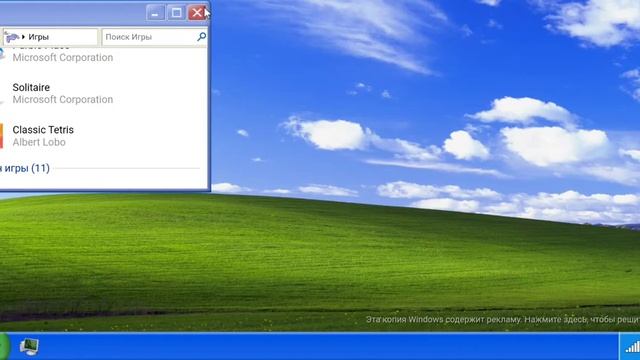Click the network signal tray icon
The image size is (640, 360).
pyautogui.click(x=633, y=347)
